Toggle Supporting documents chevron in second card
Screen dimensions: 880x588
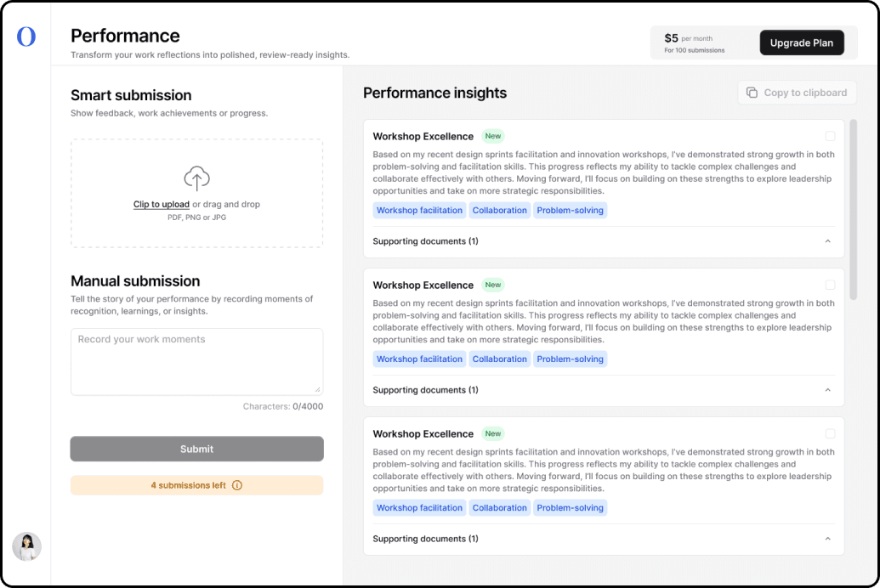(827, 390)
